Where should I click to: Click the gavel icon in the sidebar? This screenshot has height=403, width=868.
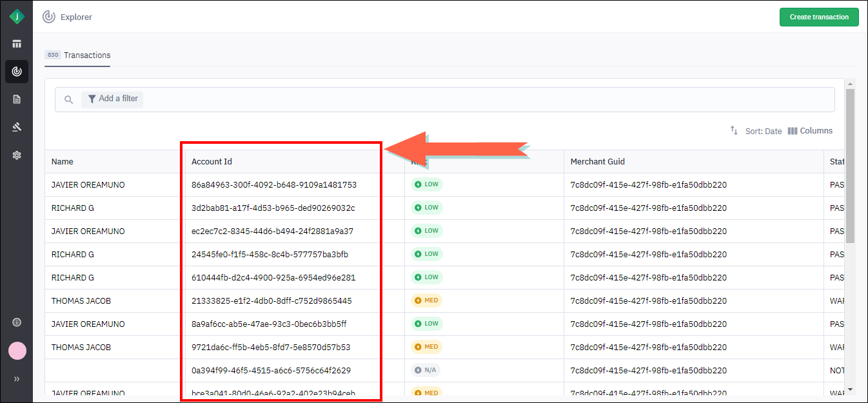tap(17, 127)
